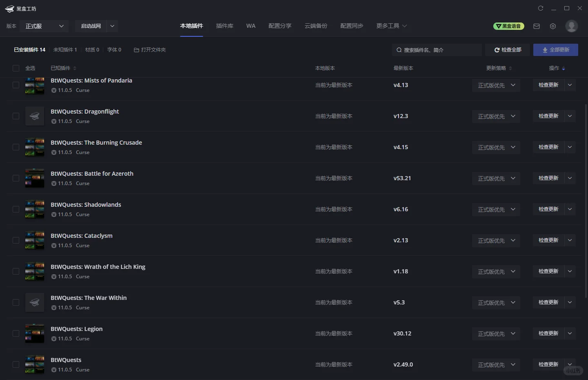Click the BtWQuests: Cataclysm thumbnail
Image resolution: width=588 pixels, height=380 pixels.
click(35, 240)
